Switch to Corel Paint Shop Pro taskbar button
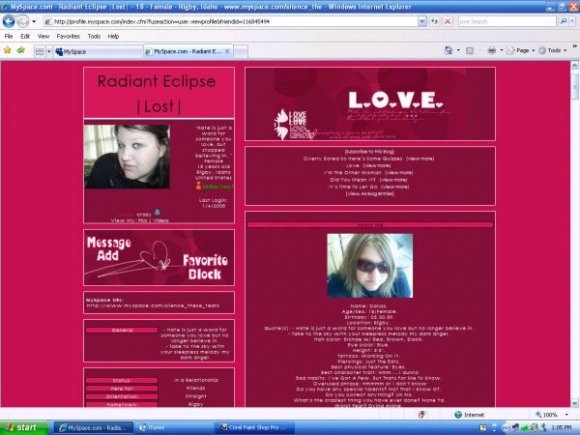Image resolution: width=580 pixels, height=435 pixels. click(254, 428)
